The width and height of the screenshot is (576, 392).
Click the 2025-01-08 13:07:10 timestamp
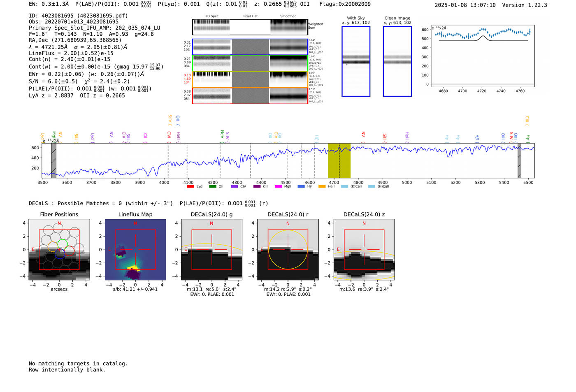(x=465, y=5)
